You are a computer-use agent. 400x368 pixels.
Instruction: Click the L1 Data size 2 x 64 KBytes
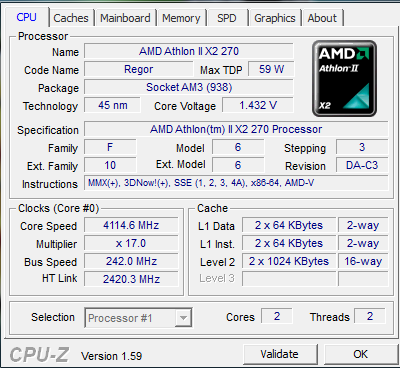coord(289,225)
